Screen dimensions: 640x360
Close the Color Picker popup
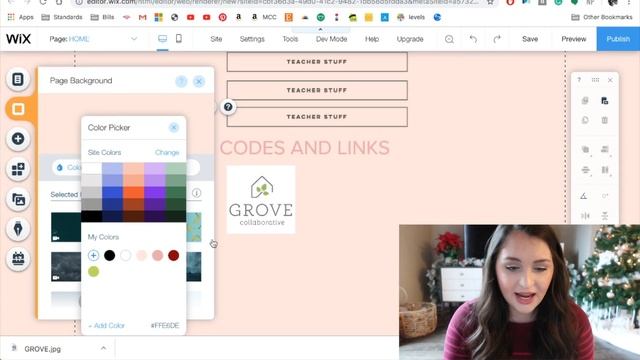(173, 127)
